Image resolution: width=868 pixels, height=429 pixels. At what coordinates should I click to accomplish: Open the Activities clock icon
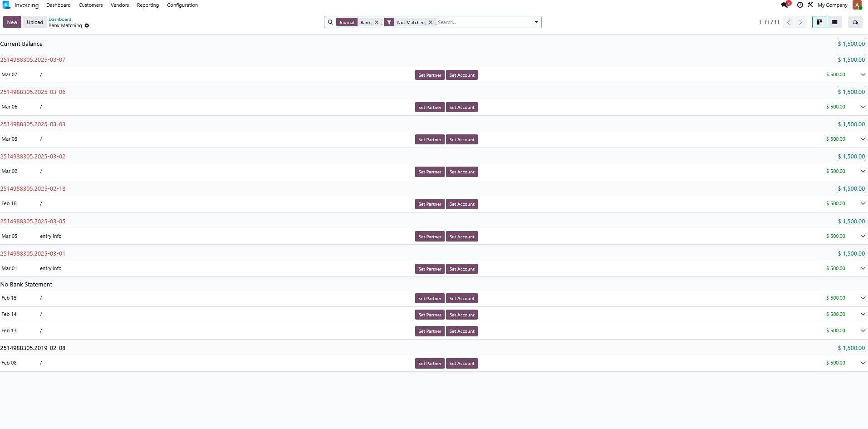799,5
